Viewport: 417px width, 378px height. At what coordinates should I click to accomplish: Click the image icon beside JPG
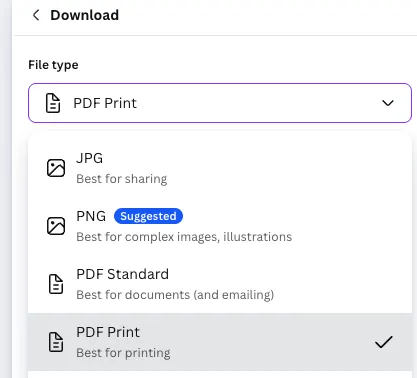56,168
